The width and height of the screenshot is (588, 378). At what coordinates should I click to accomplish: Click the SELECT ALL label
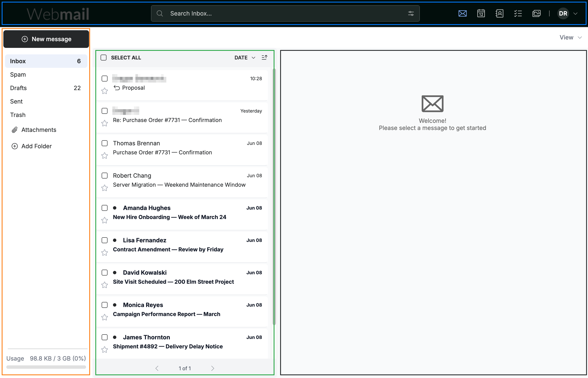(126, 58)
